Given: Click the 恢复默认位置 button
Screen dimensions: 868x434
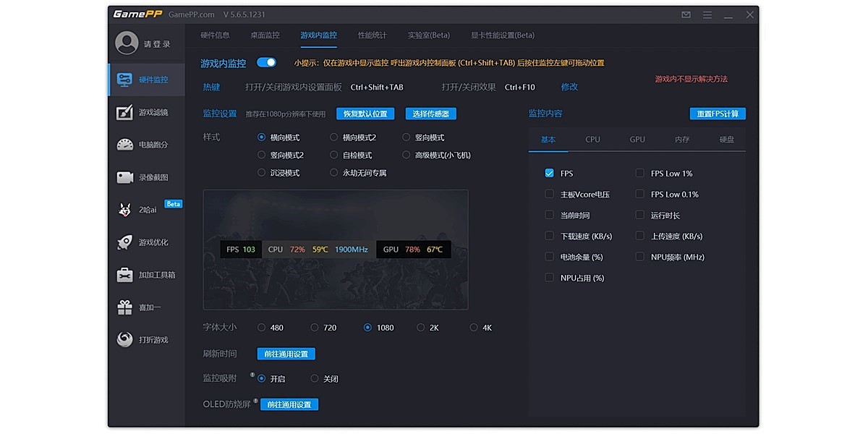Looking at the screenshot, I should coord(365,114).
